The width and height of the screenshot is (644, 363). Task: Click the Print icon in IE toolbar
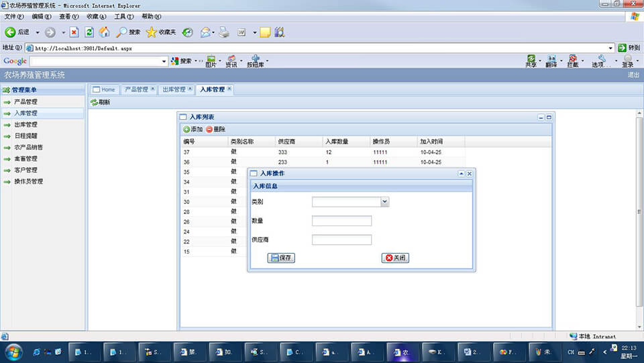[x=224, y=32]
